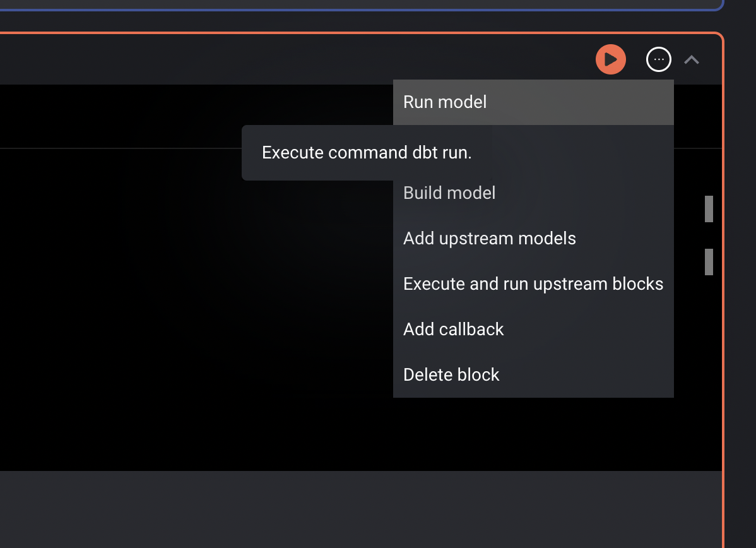Focus the black code editor area
Image resolution: width=756 pixels, height=548 pixels.
pos(193,309)
